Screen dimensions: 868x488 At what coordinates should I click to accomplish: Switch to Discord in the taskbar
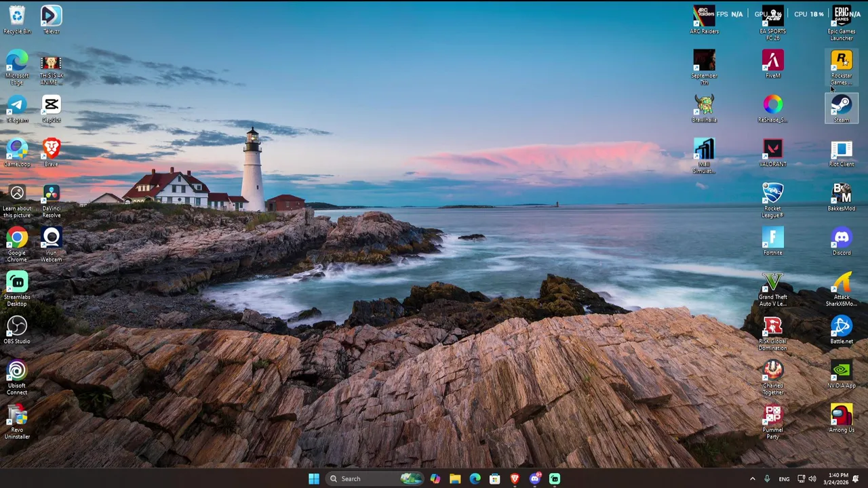535,479
